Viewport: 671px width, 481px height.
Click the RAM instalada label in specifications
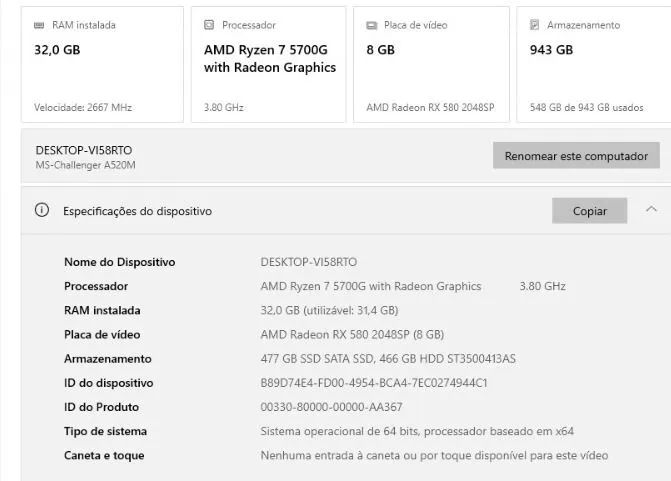[102, 310]
